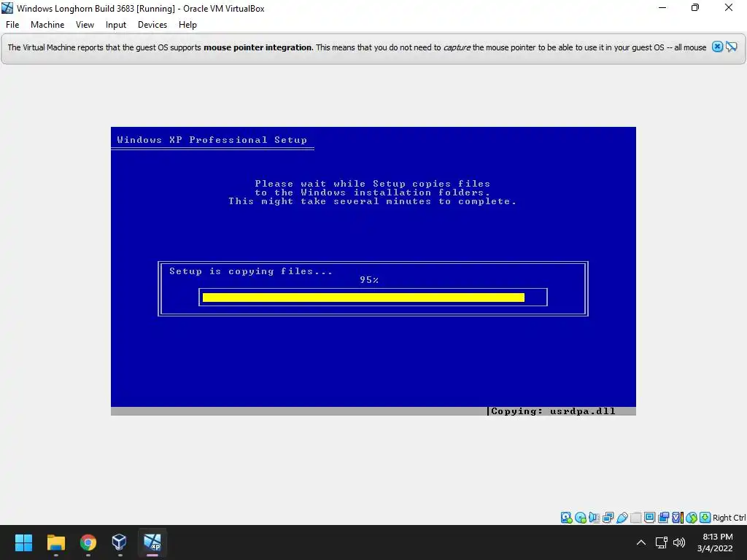Screen dimensions: 747x560
Task: Minimize the VirtualBox window
Action: 662,7
